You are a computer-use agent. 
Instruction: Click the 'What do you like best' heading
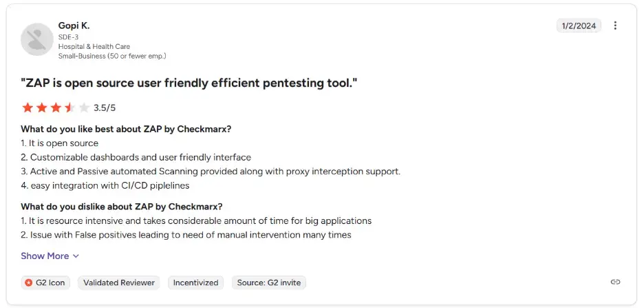[126, 129]
